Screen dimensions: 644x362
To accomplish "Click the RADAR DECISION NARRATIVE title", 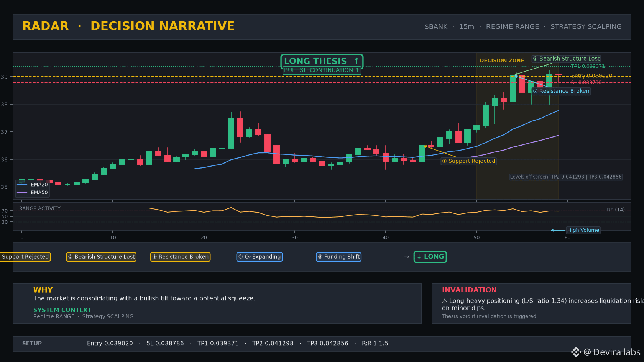I will 128,26.
